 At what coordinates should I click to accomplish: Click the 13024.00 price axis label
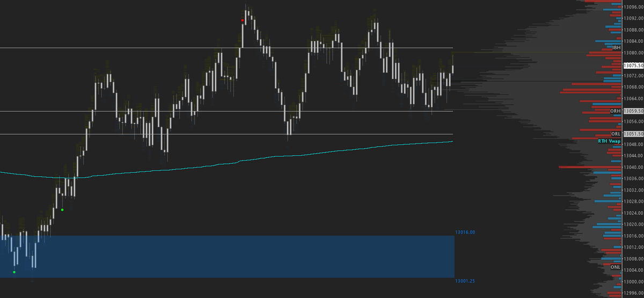point(634,213)
